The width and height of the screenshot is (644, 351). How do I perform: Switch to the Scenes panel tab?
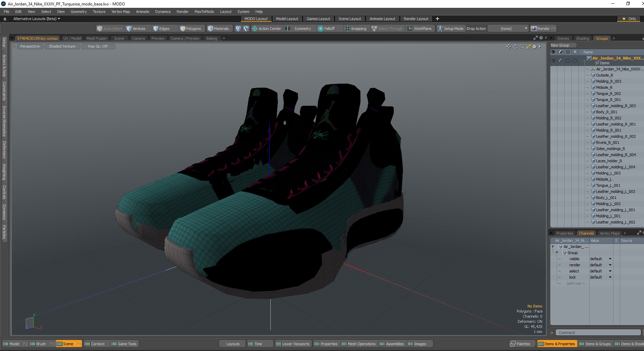click(x=563, y=38)
